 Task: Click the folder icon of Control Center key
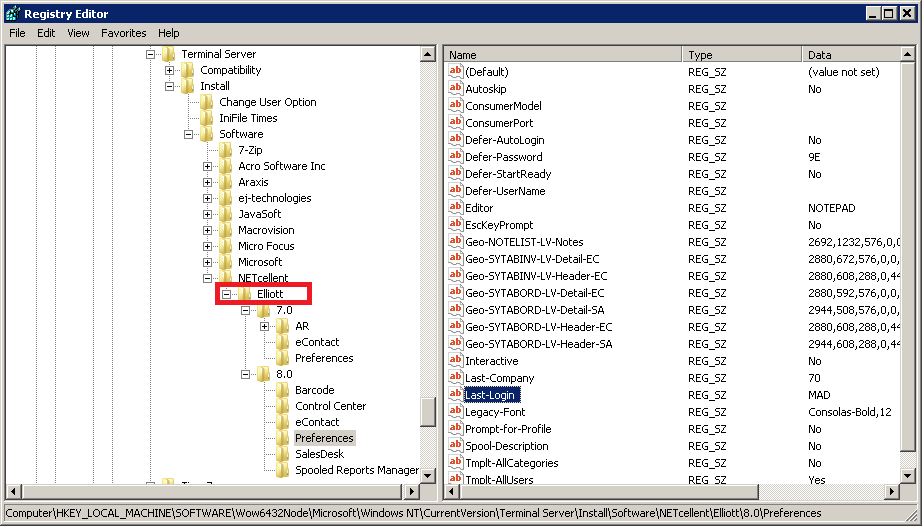[282, 406]
